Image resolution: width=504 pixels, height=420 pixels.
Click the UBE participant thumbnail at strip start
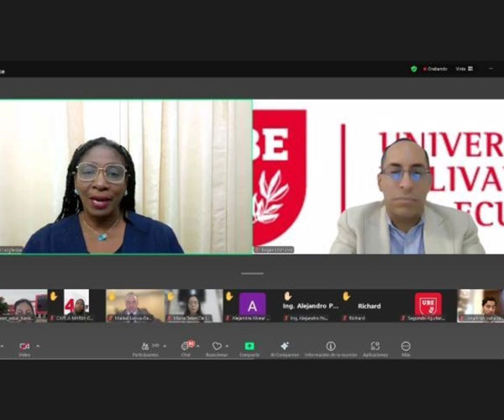click(x=24, y=306)
